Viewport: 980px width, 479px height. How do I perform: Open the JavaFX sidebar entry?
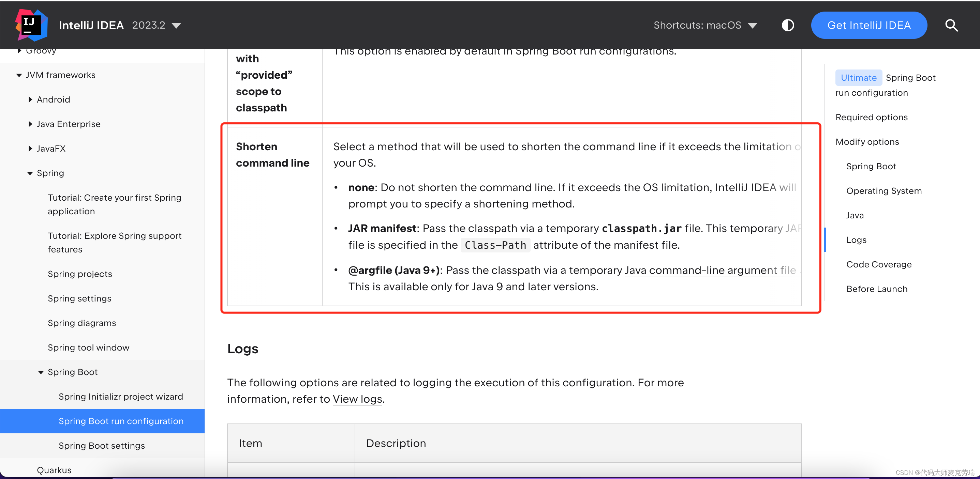(51, 149)
